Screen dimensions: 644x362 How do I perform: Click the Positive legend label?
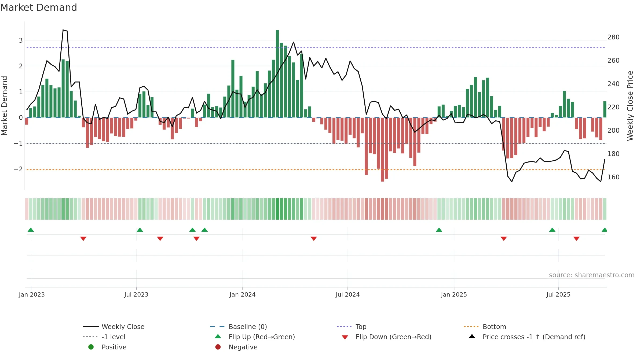pos(114,347)
